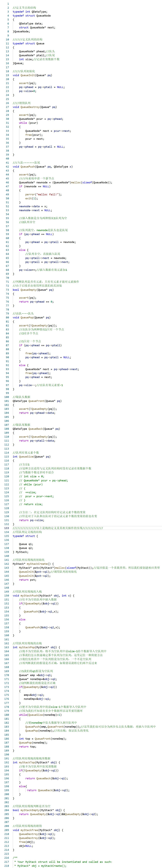Screen dimensions: 162x868
Task: Click the 'Queue q2;' member line
Action: (26, 548)
